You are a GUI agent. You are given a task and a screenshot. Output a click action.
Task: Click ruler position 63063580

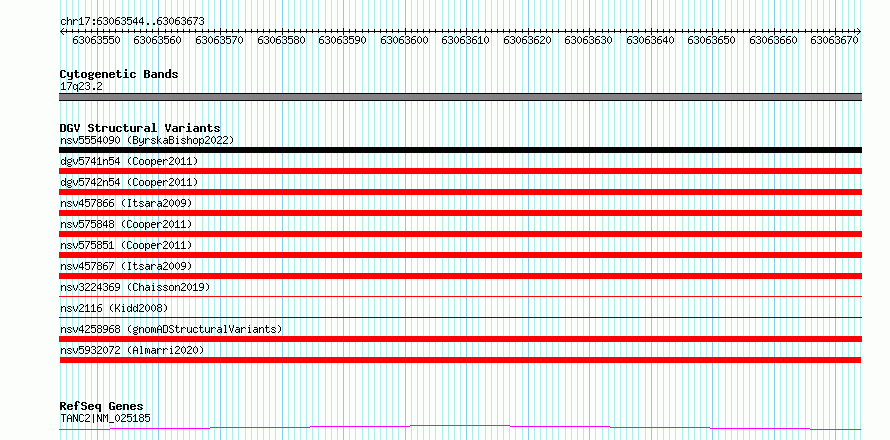click(x=282, y=40)
